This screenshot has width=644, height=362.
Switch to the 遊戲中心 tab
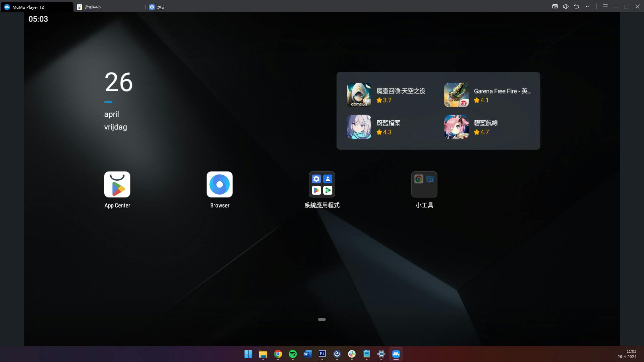pyautogui.click(x=93, y=7)
